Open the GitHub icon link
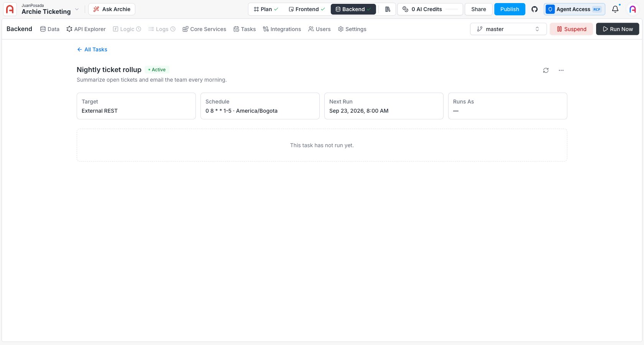 (534, 9)
